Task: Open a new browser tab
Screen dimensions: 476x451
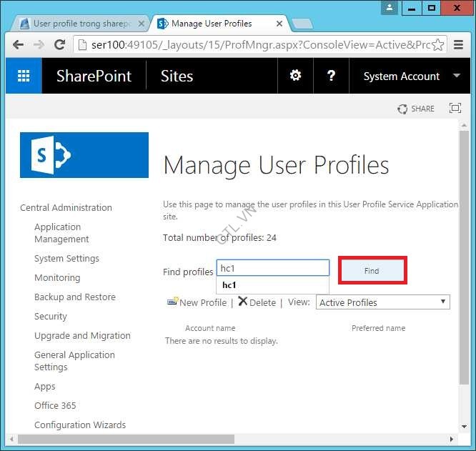Action: 302,24
